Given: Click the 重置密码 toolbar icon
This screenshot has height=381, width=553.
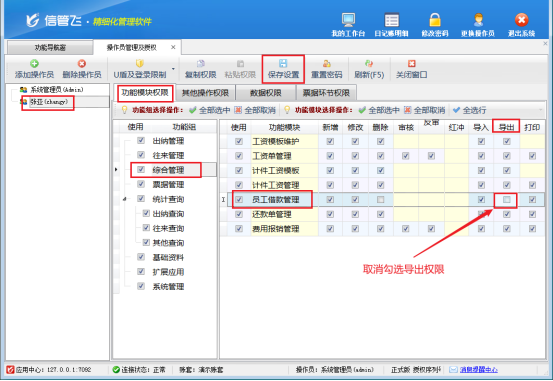Looking at the screenshot, I should point(327,64).
